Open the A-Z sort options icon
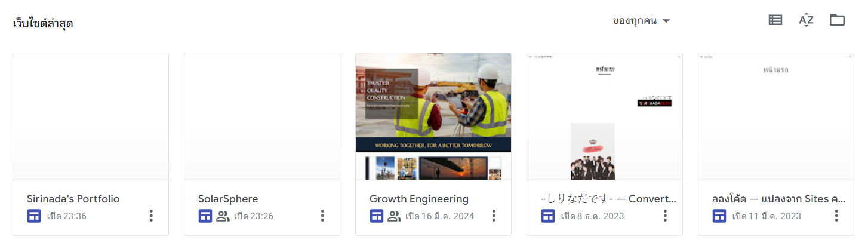The image size is (868, 246). coord(806,20)
